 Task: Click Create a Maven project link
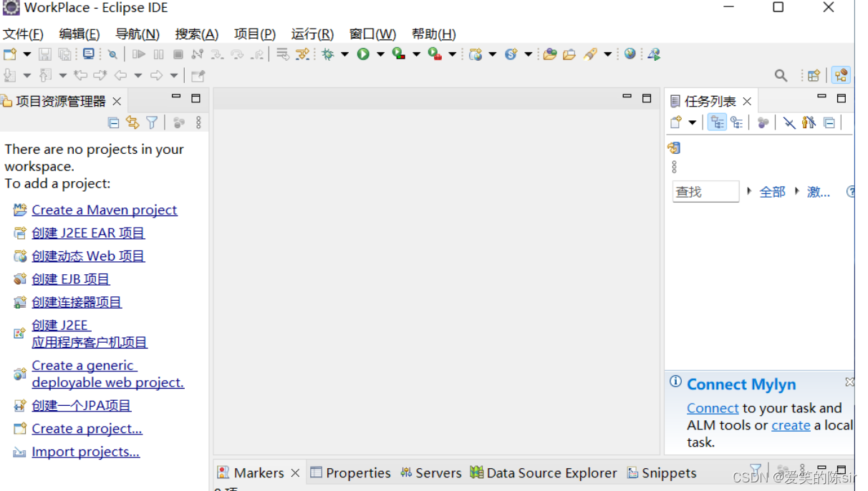105,210
